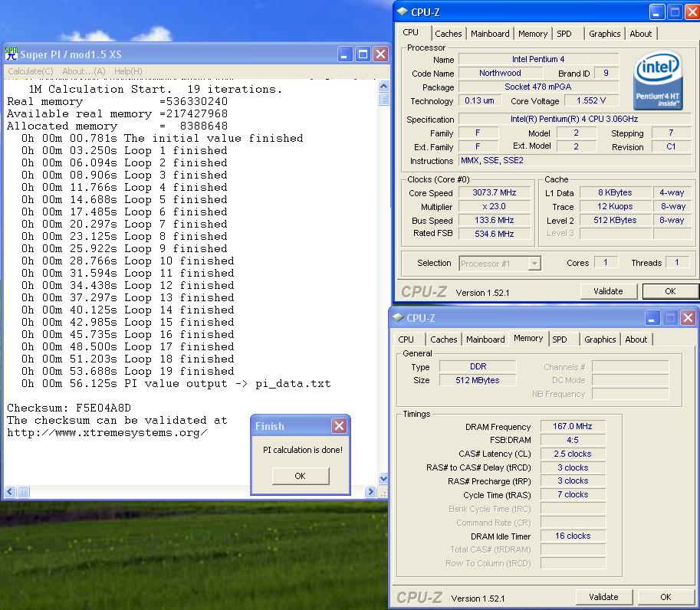700x610 pixels.
Task: Minimize the Super PI window
Action: pos(344,54)
